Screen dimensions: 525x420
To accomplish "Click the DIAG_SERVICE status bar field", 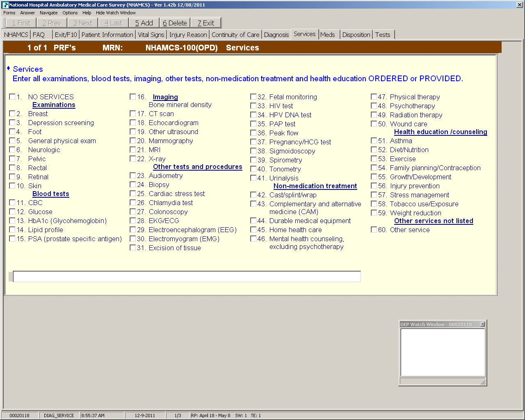I will tap(59, 415).
